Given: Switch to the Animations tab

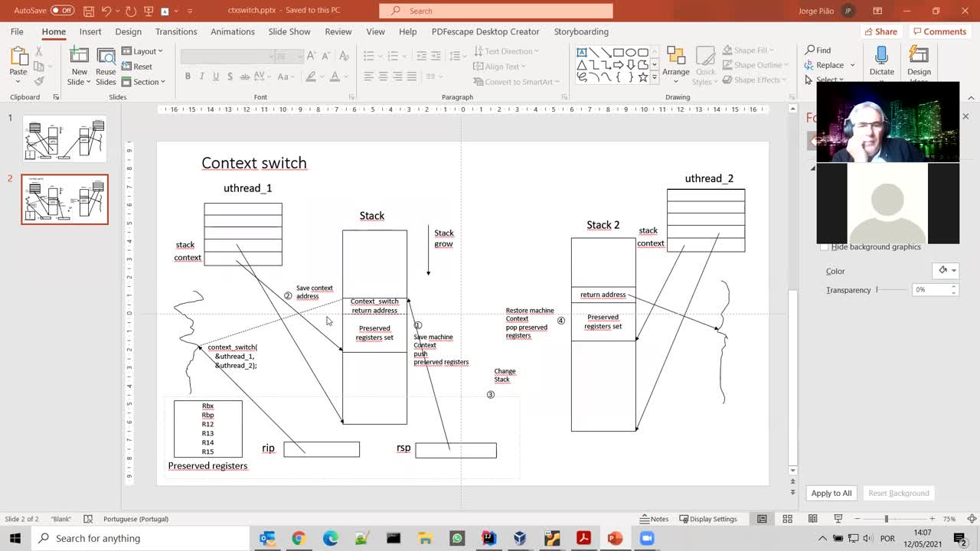Looking at the screenshot, I should (233, 31).
